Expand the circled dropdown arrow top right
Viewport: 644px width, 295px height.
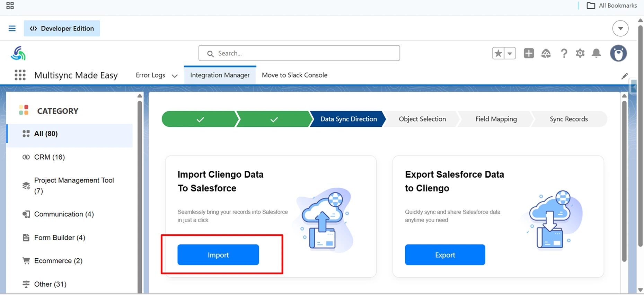click(620, 28)
